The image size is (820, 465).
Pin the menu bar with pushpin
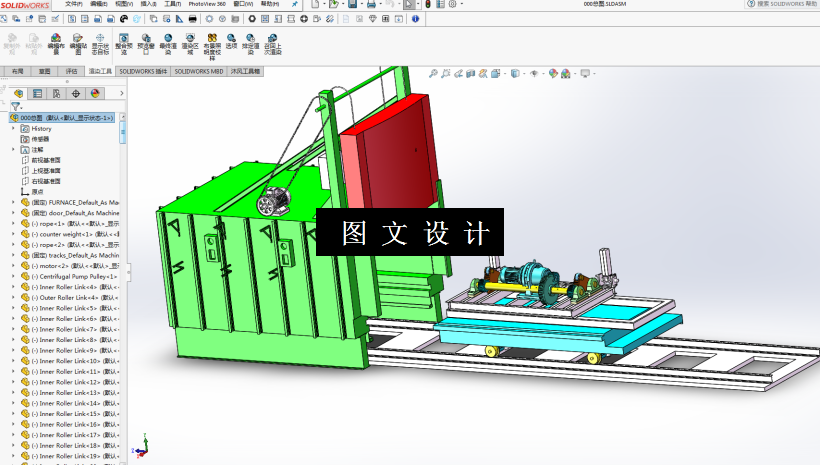[295, 4]
